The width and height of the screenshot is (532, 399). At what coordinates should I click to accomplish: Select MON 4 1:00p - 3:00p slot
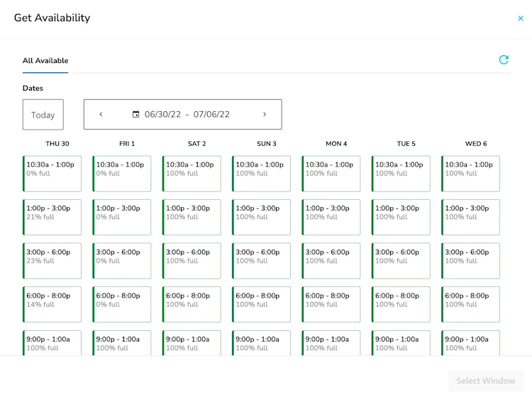point(331,218)
